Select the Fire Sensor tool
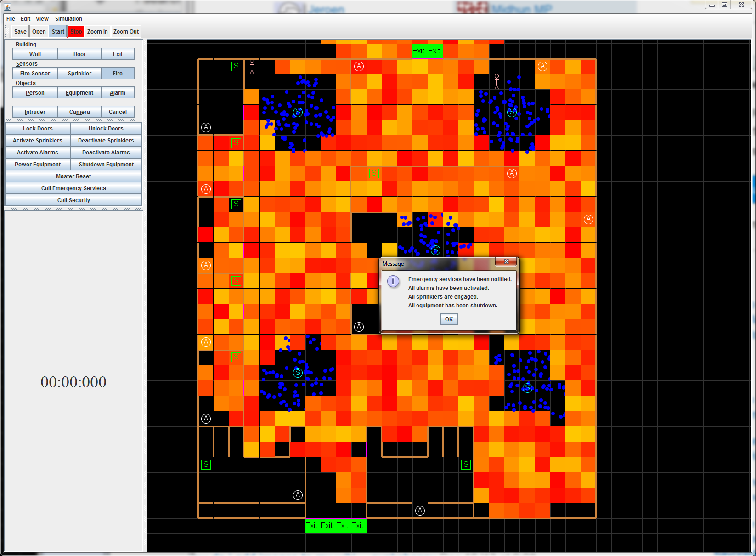 [35, 73]
